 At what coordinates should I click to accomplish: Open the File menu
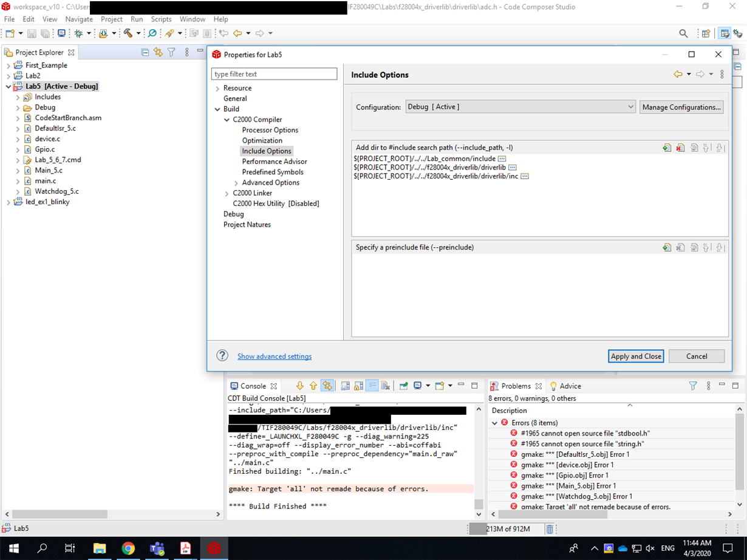tap(10, 19)
